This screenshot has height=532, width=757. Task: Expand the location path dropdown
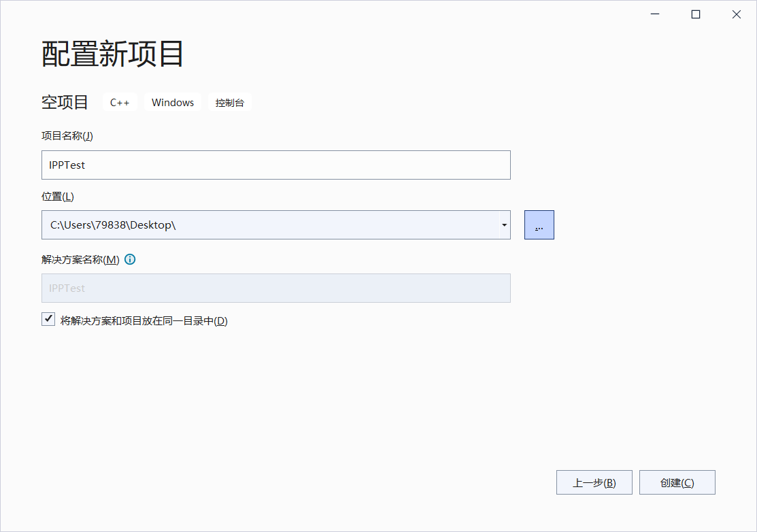click(503, 225)
